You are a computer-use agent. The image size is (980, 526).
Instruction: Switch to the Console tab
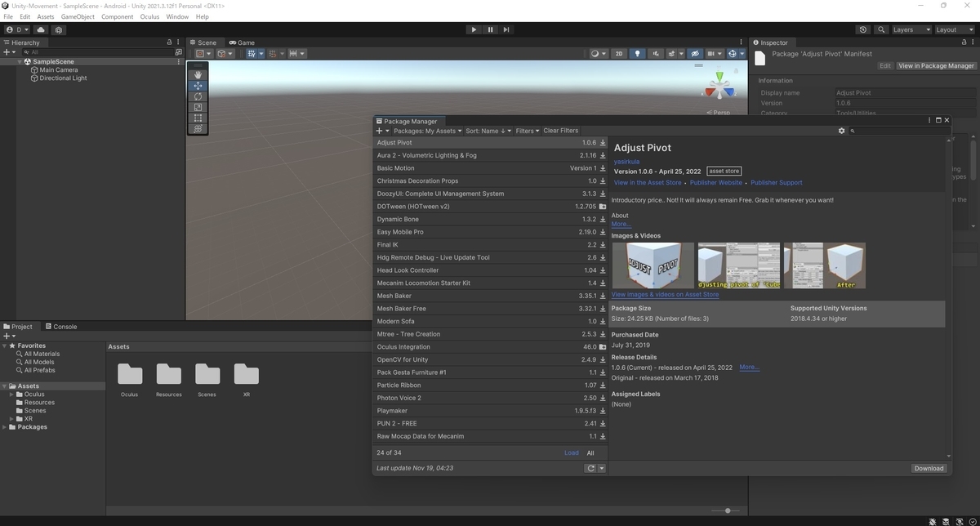click(x=61, y=327)
